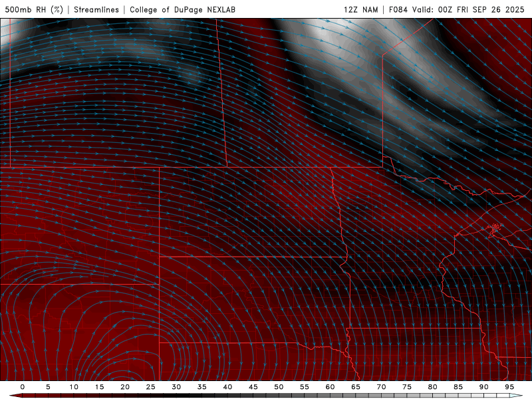Click the colorbar label "30"

point(176,387)
